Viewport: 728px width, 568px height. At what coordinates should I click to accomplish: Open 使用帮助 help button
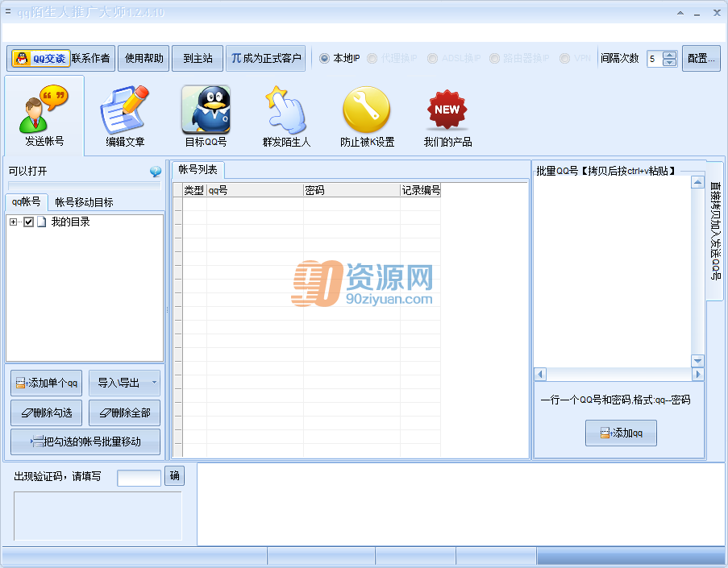[x=144, y=59]
